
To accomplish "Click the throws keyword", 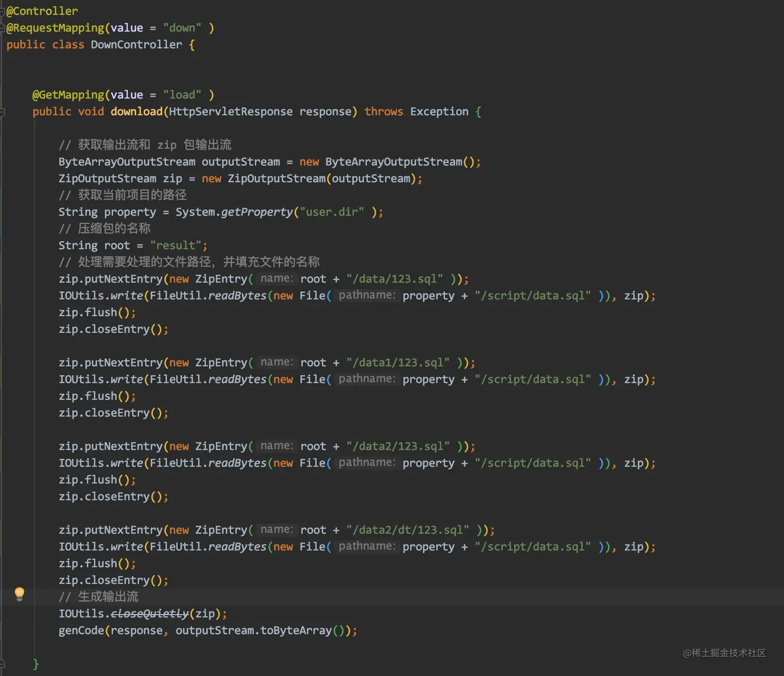I will pos(384,111).
